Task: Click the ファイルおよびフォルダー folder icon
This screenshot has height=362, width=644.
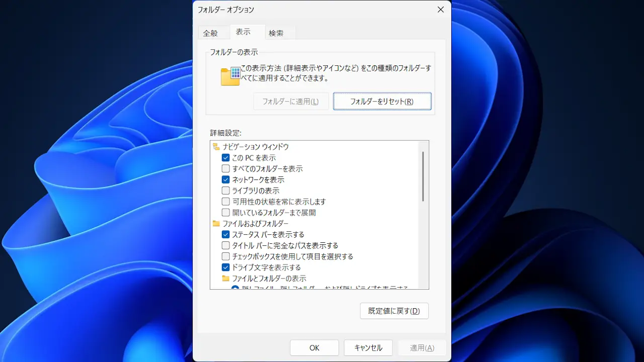Action: pos(216,224)
